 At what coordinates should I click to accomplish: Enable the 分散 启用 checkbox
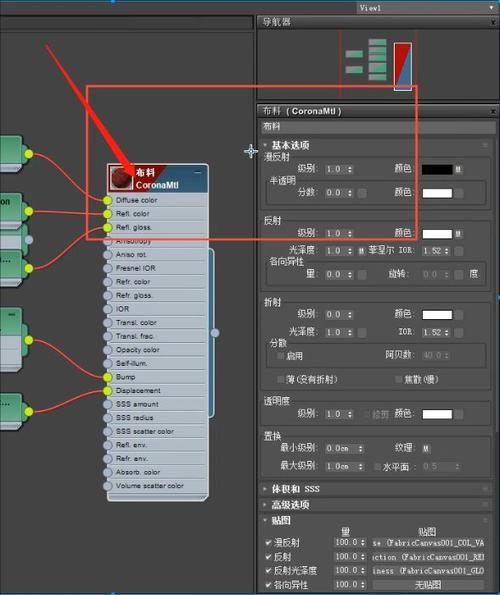281,356
